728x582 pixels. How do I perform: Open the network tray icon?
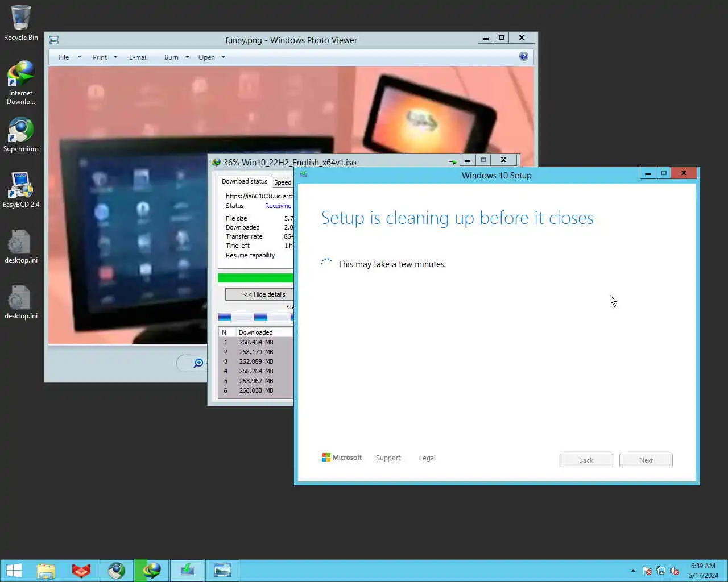(x=661, y=571)
